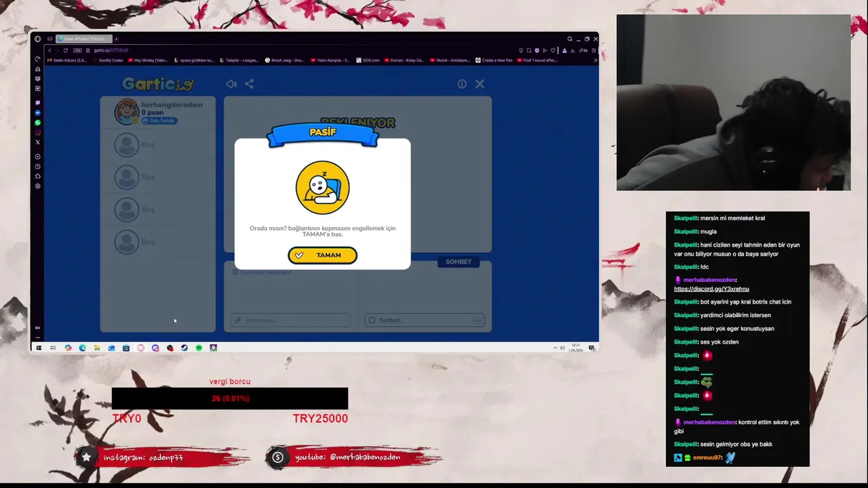Viewport: 868px width, 488px height.
Task: Open the taskbar volume icon
Action: (563, 348)
